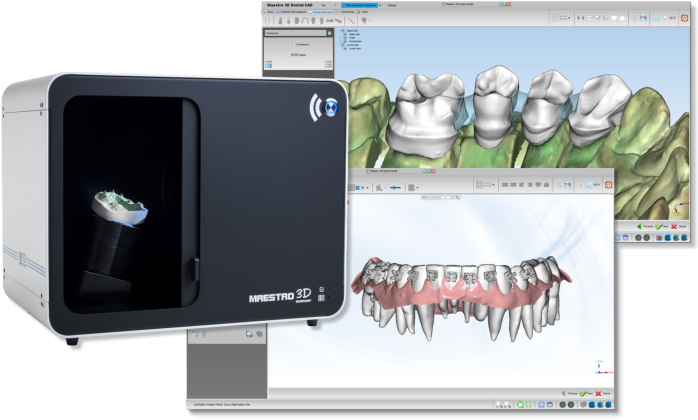Click the mouse icon in Dental CAD toolbar
The image size is (698, 420).
(635, 18)
